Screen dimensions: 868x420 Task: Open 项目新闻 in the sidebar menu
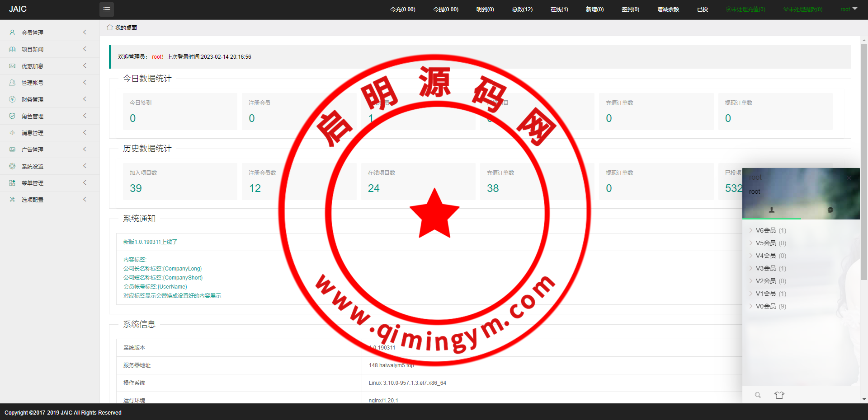[33, 49]
